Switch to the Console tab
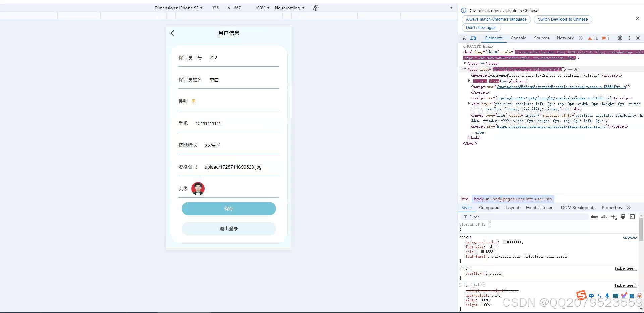 coord(518,38)
